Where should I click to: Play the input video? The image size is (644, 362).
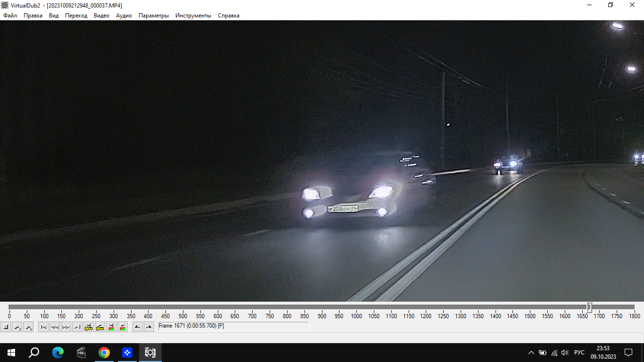coord(17,327)
